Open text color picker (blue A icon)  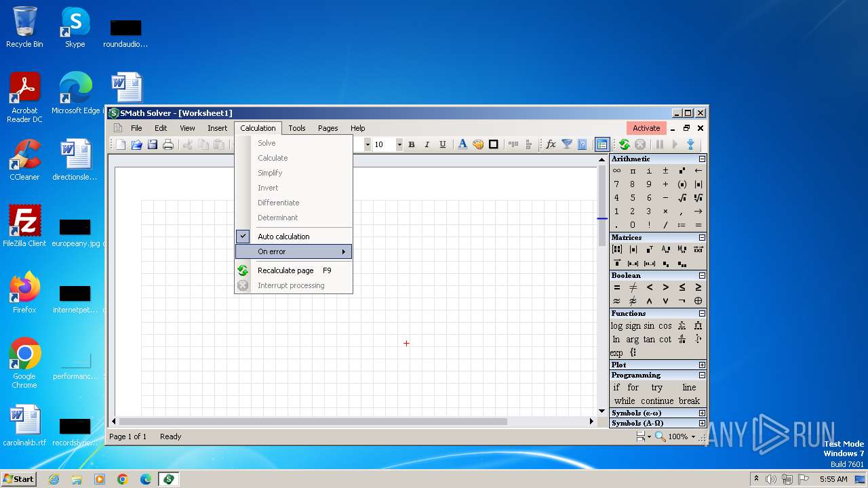tap(462, 144)
